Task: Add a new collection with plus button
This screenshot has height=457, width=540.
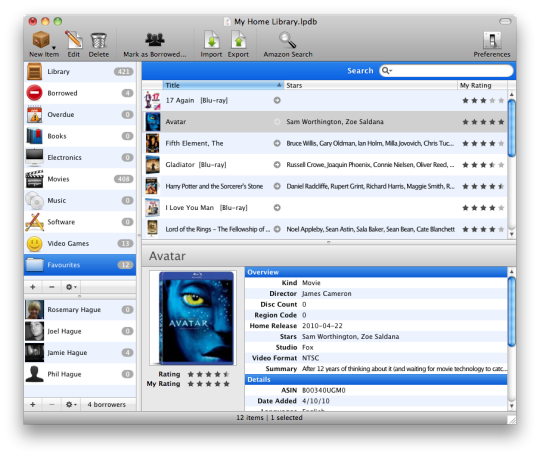Action: point(33,287)
